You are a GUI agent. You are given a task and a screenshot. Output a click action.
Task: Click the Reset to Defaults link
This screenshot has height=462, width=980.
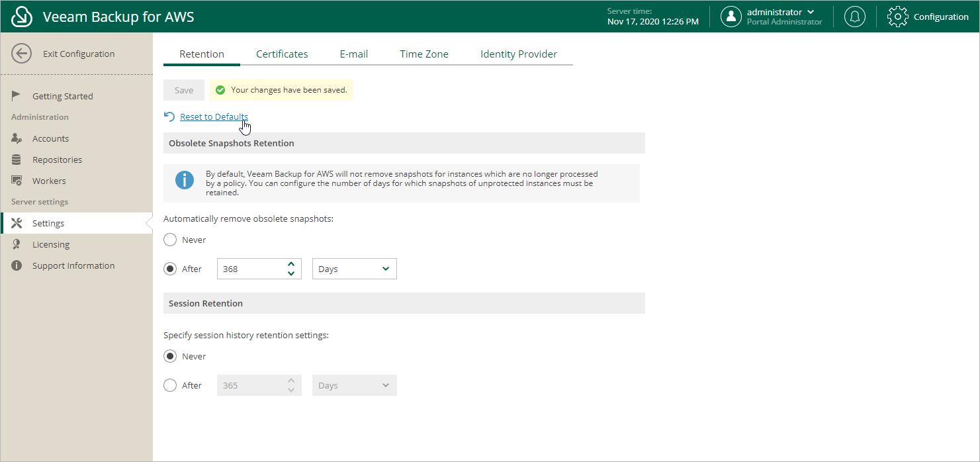214,116
